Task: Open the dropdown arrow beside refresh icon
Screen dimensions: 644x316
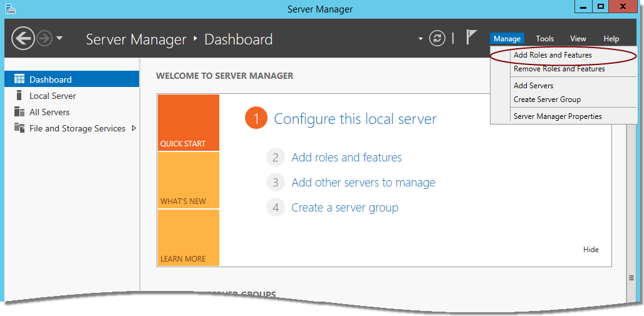Action: click(x=420, y=39)
